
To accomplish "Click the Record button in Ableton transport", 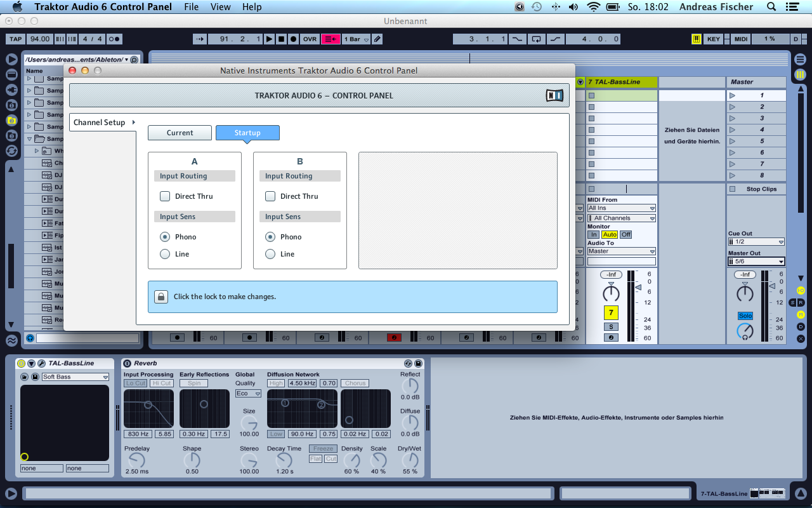I will pyautogui.click(x=293, y=39).
